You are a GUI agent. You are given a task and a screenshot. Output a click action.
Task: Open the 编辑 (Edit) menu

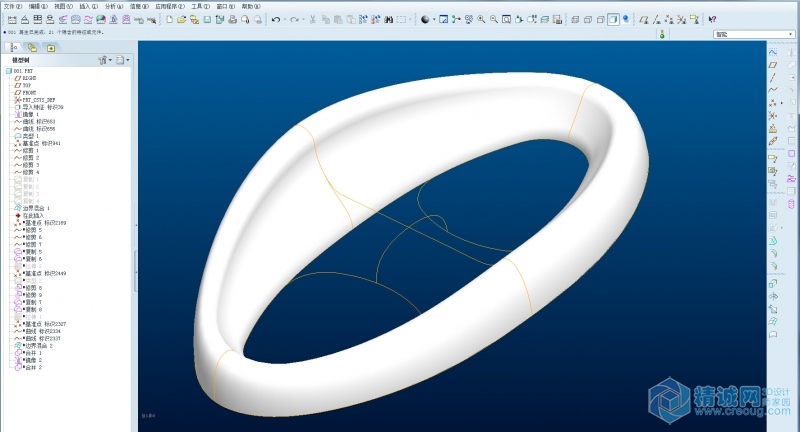click(x=38, y=6)
